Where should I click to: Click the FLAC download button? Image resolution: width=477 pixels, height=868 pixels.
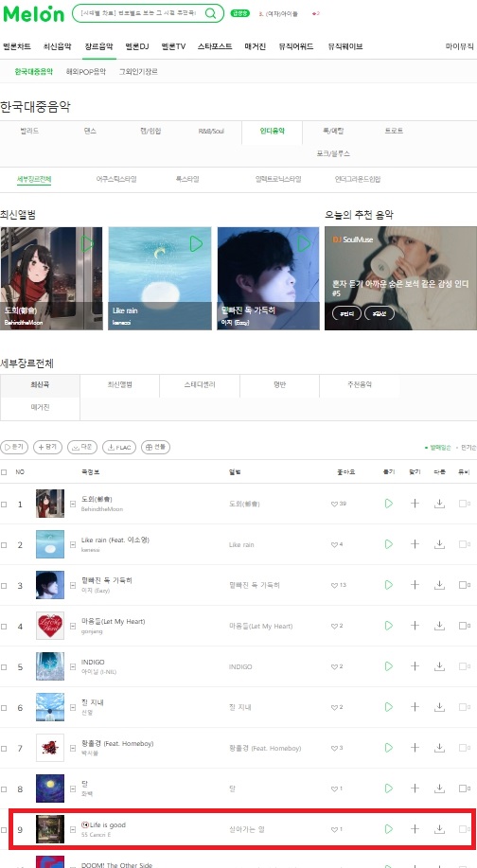[119, 448]
